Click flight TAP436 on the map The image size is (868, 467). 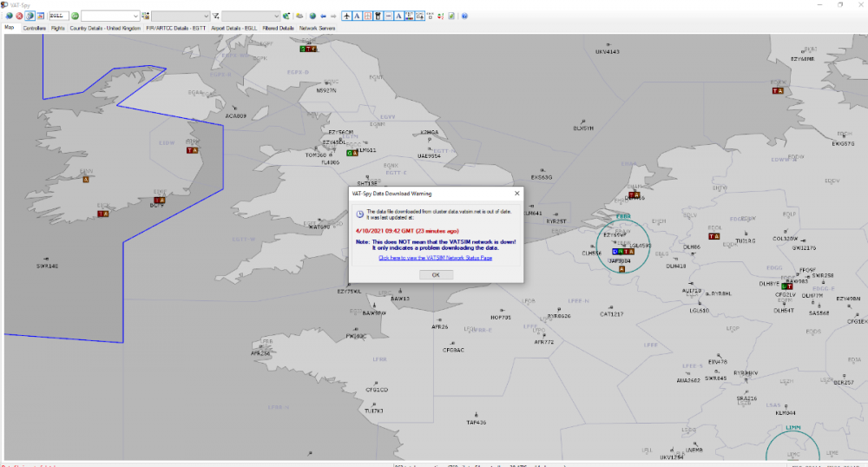[x=476, y=422]
